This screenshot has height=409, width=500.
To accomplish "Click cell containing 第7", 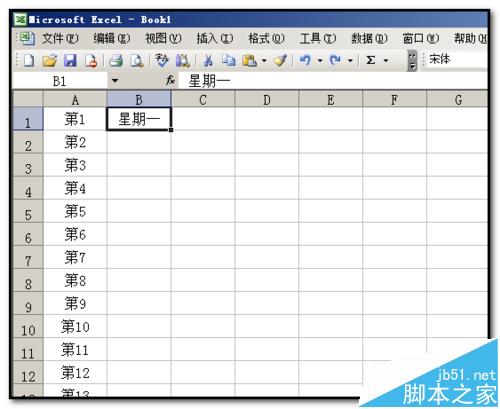I will click(75, 257).
